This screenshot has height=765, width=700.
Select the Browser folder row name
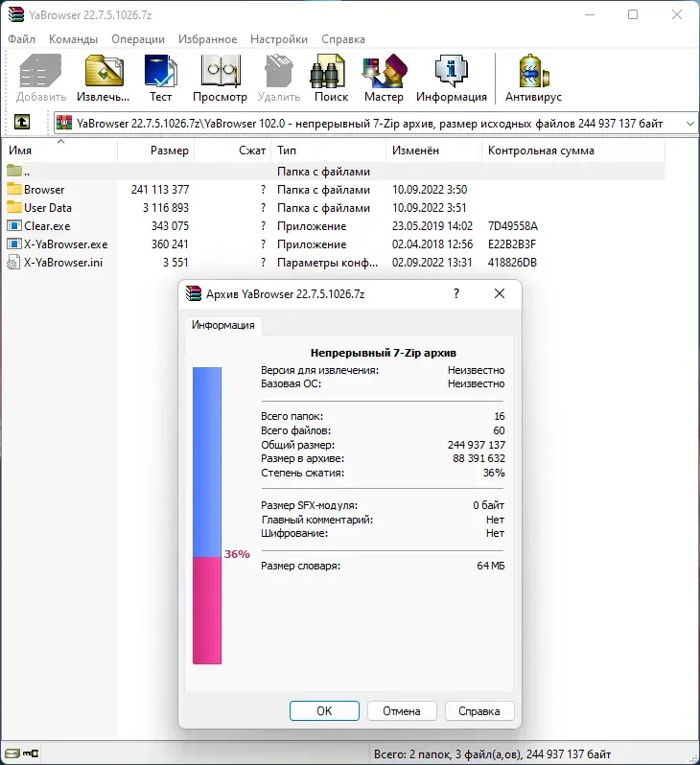44,189
